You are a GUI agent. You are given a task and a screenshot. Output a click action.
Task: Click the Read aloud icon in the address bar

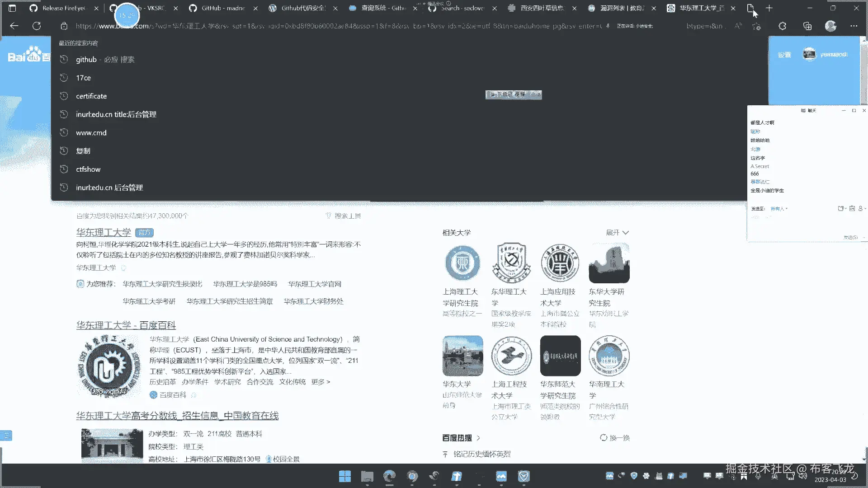(x=738, y=26)
